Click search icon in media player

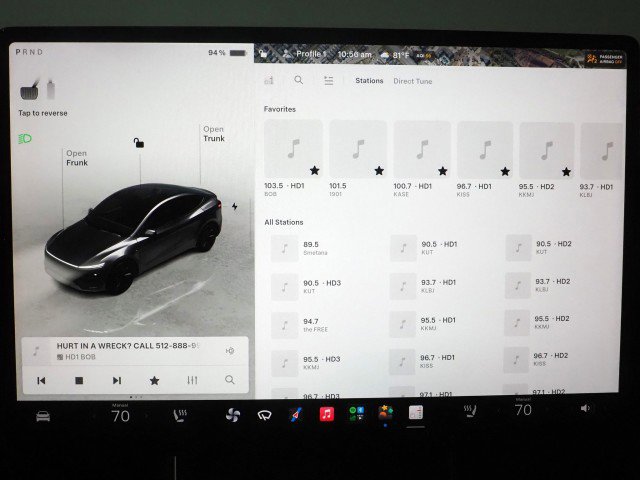click(230, 380)
